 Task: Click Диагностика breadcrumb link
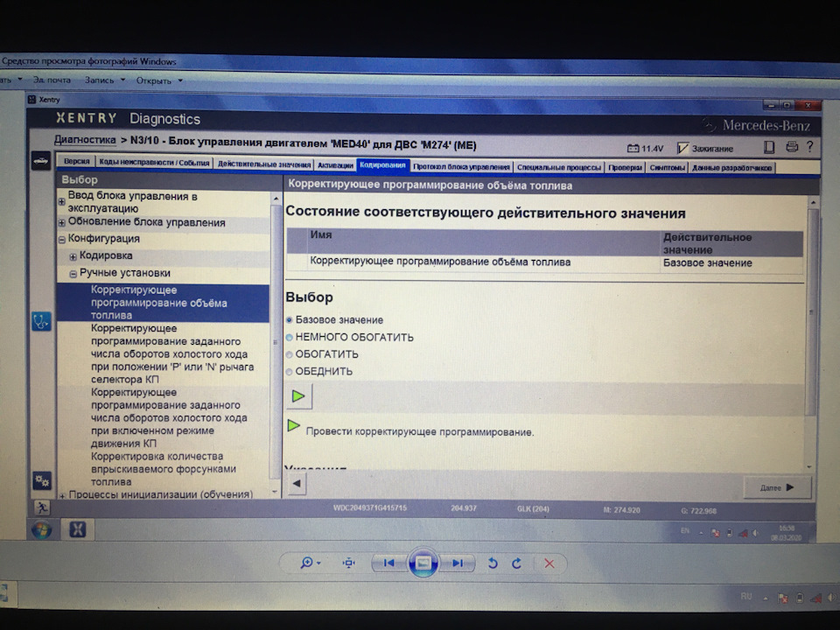pos(85,140)
